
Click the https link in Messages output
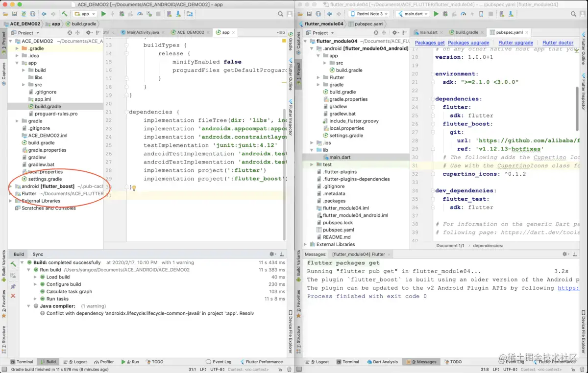(569, 288)
